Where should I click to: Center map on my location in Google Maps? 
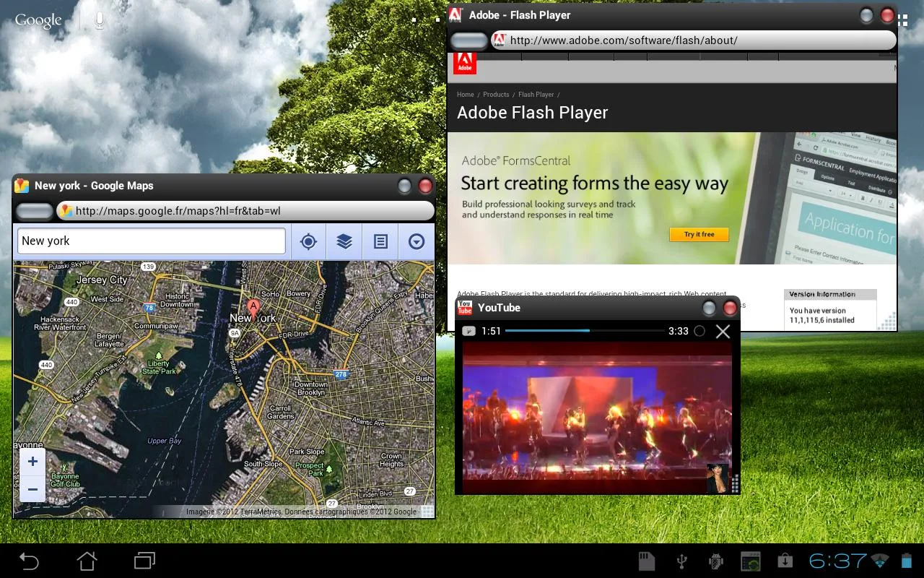pos(308,241)
